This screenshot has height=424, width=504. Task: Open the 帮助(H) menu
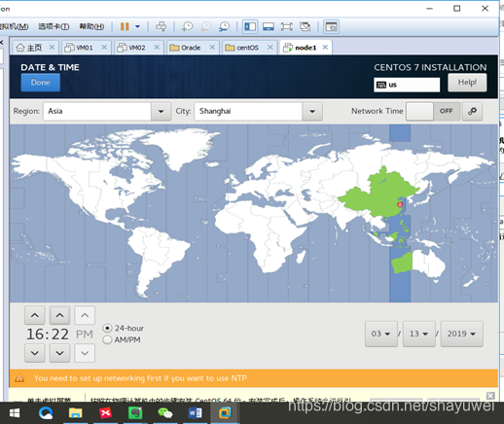coord(91,26)
